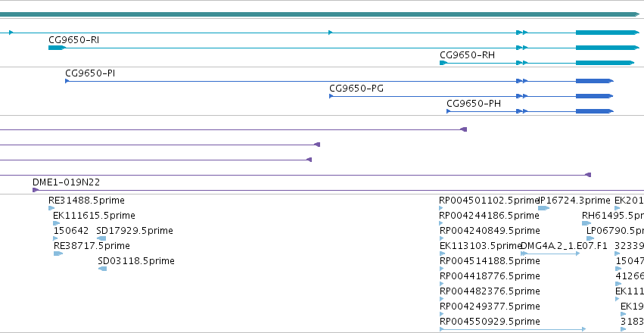
Task: Select the 16724.3prime EST label
Action: tap(574, 201)
